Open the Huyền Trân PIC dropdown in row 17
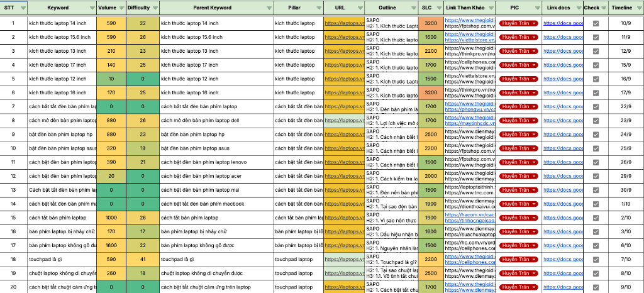644x293 pixels. point(519,245)
